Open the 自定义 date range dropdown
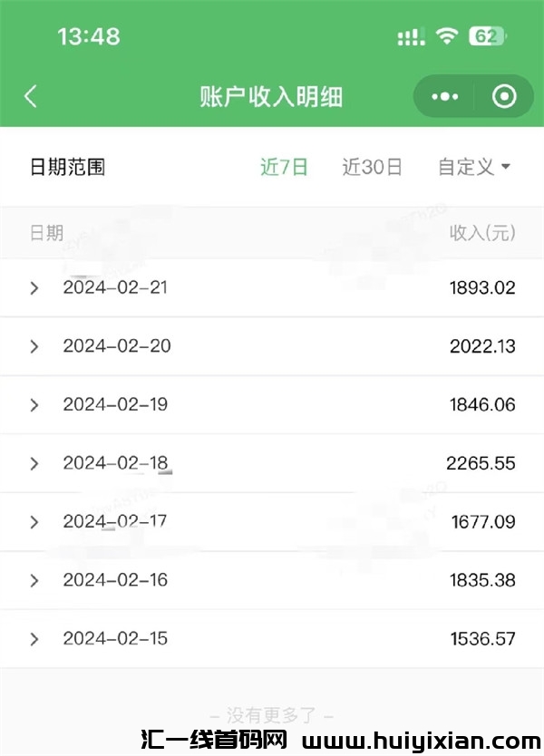Image resolution: width=544 pixels, height=756 pixels. coord(474,167)
